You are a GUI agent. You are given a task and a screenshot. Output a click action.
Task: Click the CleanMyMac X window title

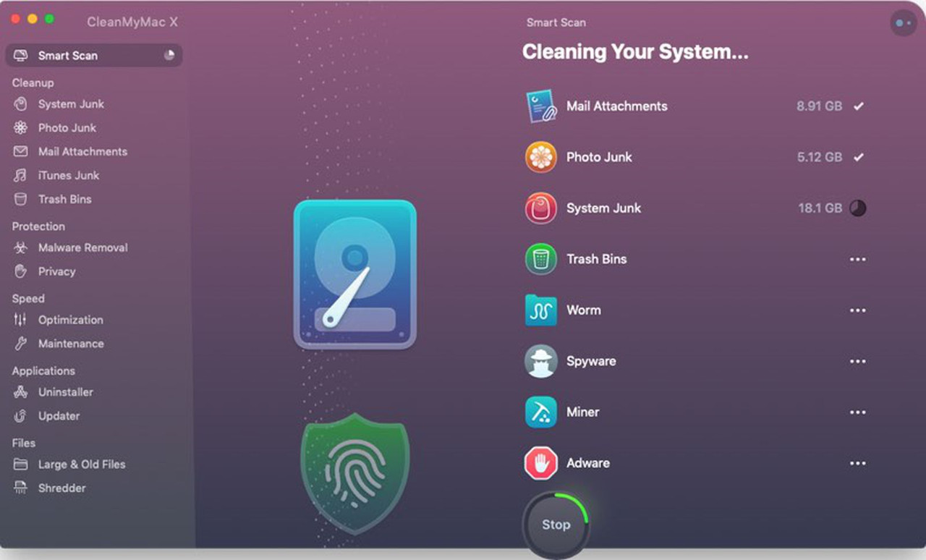pos(132,22)
